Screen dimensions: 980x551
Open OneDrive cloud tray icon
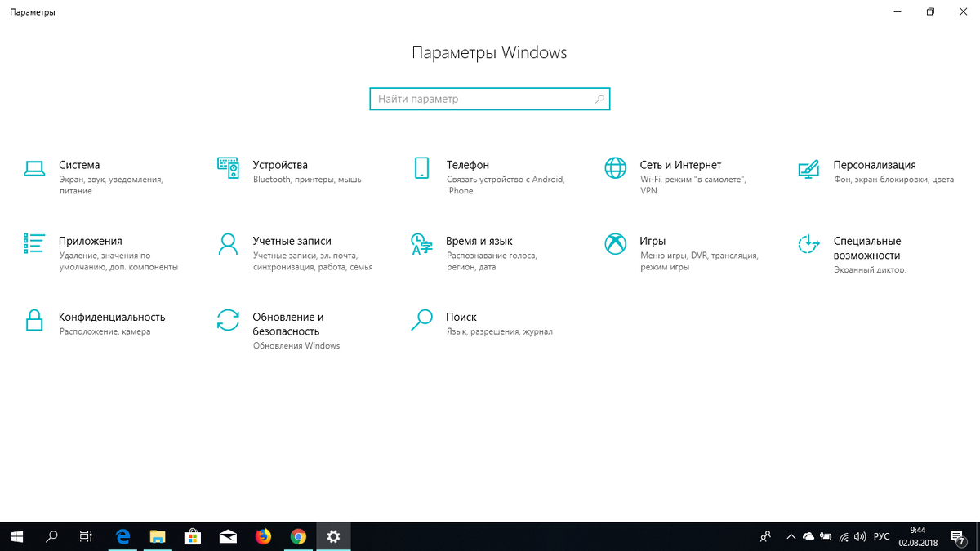808,536
